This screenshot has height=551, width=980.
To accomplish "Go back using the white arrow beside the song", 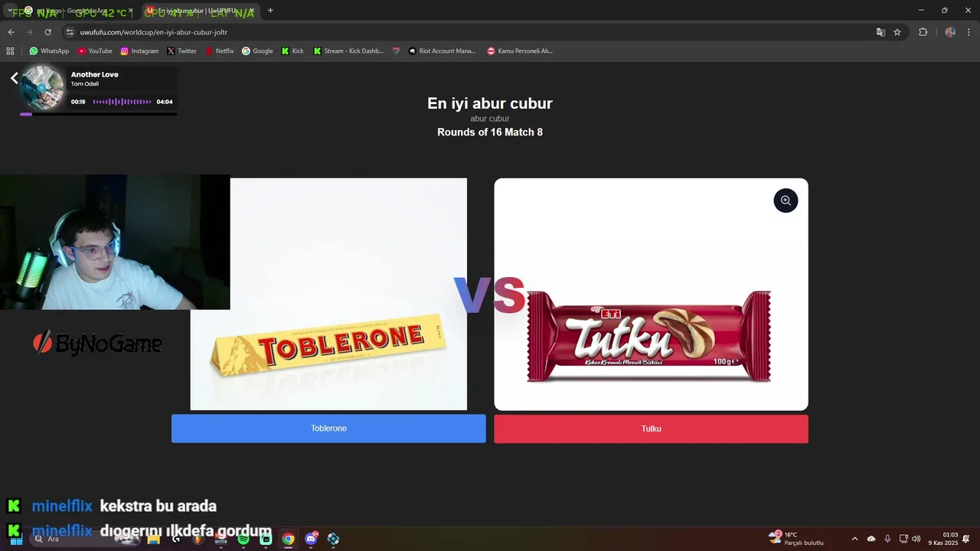I will tap(14, 78).
